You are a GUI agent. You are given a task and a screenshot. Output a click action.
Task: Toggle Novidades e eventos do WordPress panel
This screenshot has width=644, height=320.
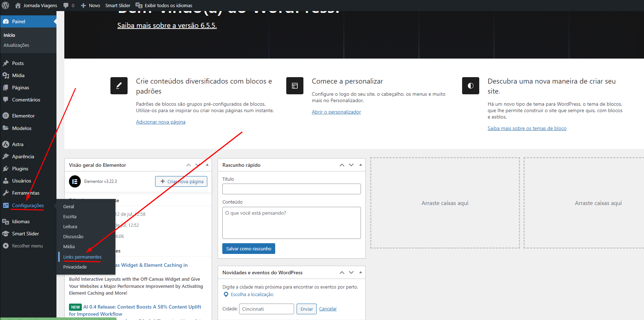pos(361,272)
